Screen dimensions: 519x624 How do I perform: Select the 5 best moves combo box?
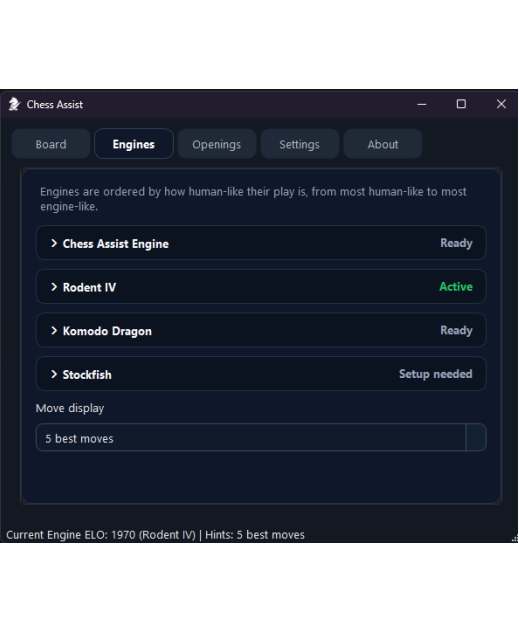(261, 437)
